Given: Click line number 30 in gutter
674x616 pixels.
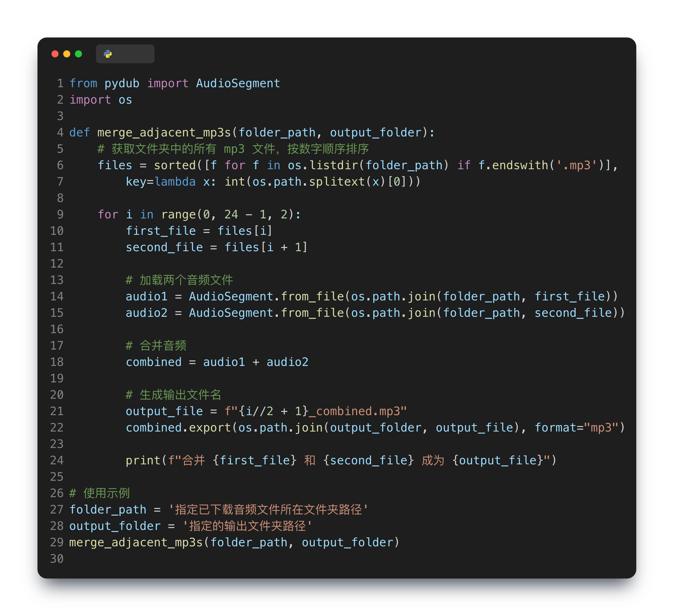Looking at the screenshot, I should (x=57, y=559).
